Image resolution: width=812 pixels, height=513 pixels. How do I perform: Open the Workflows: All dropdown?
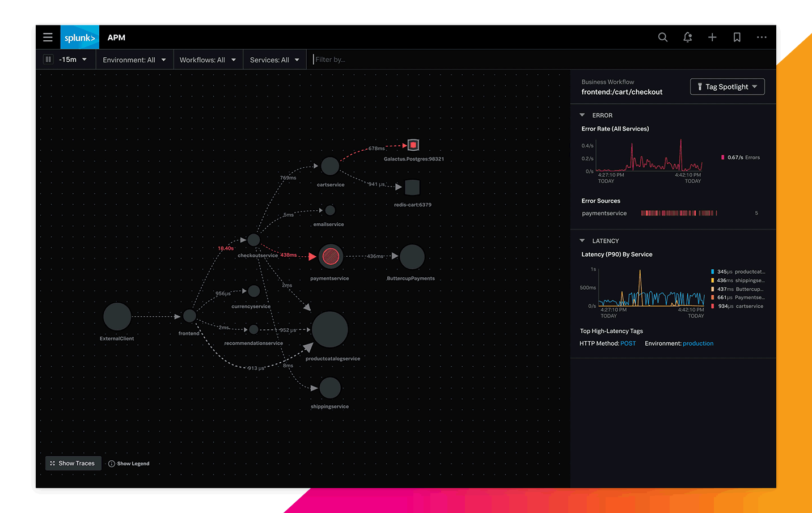208,60
